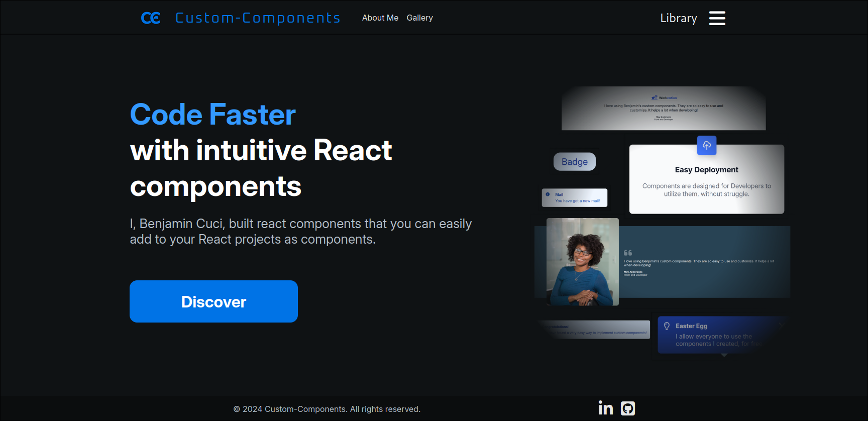Click the Badge component preview
Viewport: 868px width, 421px height.
click(575, 162)
